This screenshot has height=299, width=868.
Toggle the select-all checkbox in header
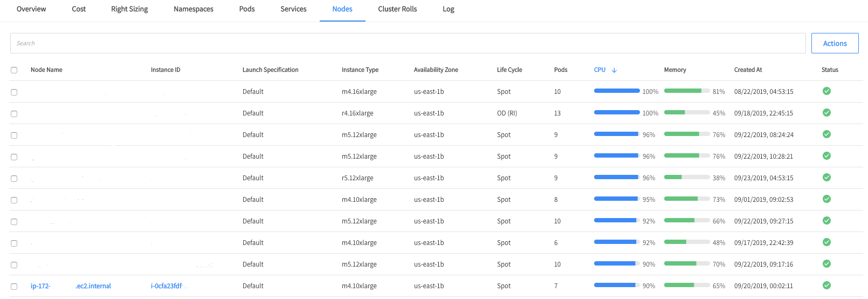[x=14, y=70]
